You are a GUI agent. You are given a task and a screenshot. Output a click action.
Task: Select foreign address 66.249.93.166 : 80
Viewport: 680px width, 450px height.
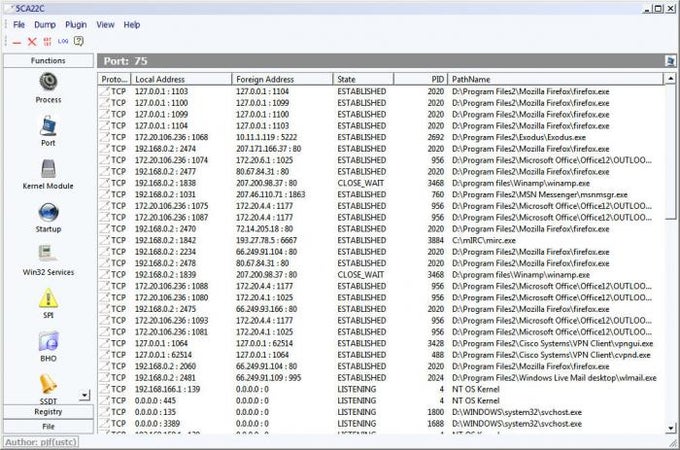click(266, 309)
